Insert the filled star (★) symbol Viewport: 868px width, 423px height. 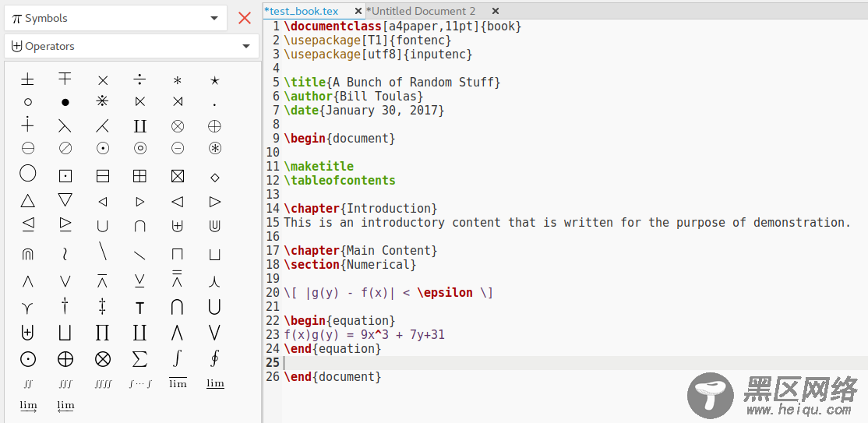pos(215,81)
